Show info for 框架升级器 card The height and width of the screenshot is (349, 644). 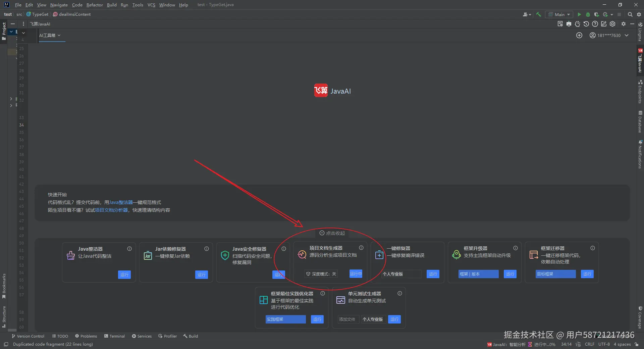coord(516,248)
